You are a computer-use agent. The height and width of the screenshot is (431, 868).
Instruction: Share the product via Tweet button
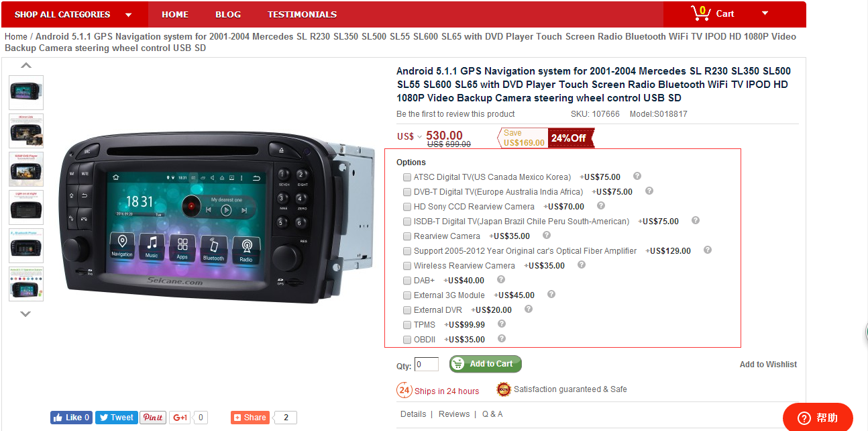coord(116,418)
